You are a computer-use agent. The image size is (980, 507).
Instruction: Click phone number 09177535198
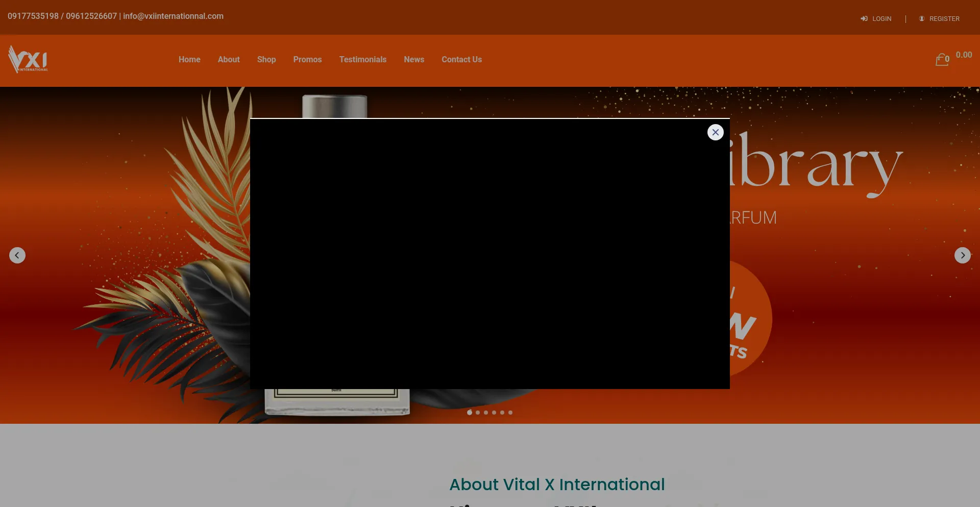33,16
